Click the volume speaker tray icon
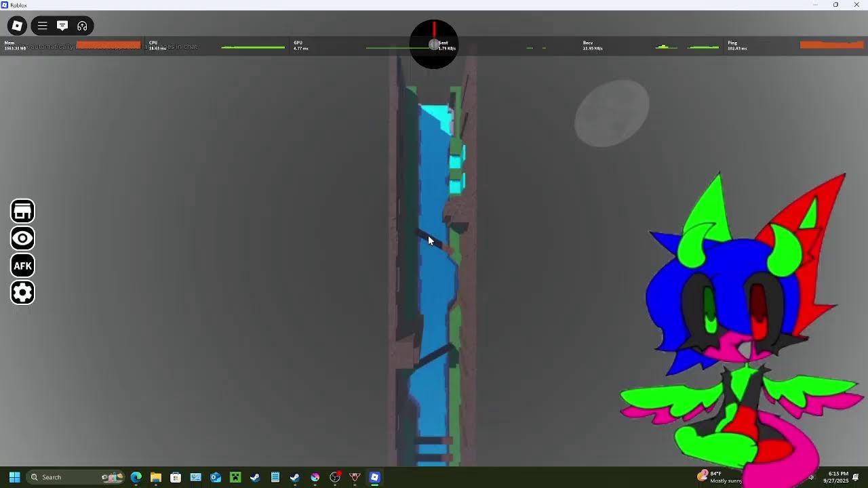Viewport: 868px width, 488px height. coord(811,477)
